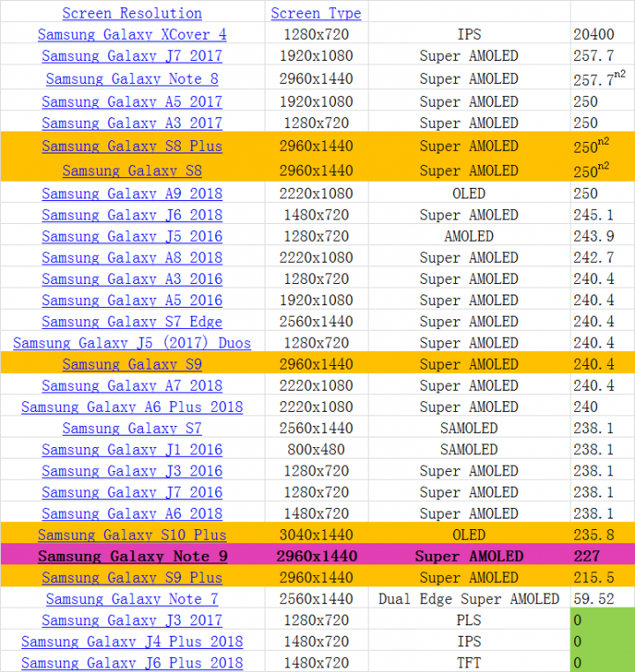Open Samsung Galaxy Note 8 link
The height and width of the screenshot is (672, 635).
click(x=132, y=78)
